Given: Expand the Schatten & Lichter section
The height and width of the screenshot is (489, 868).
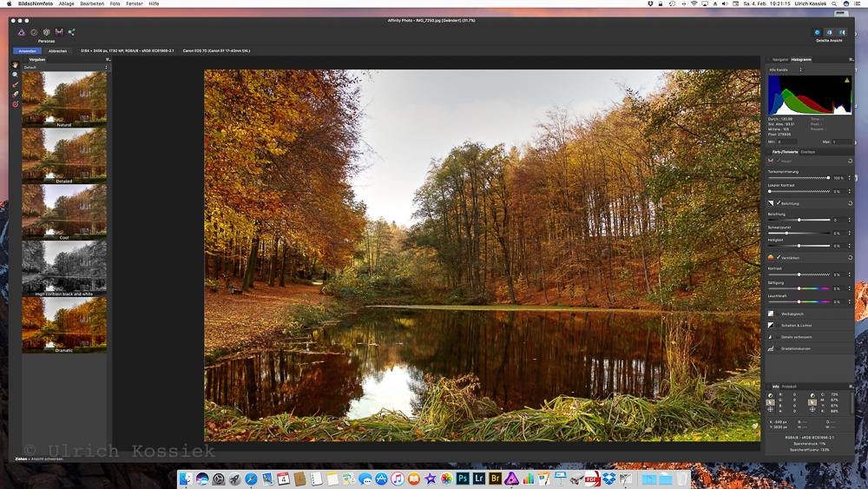Looking at the screenshot, I should point(796,325).
